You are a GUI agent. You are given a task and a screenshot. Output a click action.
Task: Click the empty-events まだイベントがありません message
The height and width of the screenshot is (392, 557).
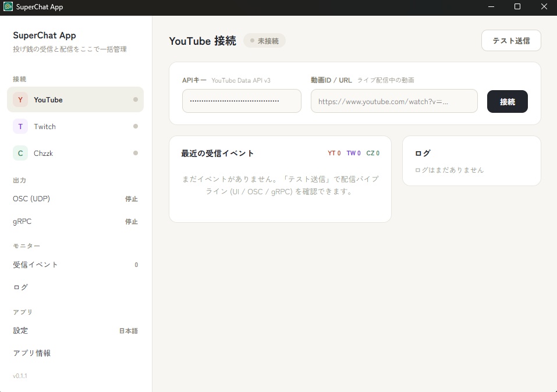pyautogui.click(x=281, y=185)
